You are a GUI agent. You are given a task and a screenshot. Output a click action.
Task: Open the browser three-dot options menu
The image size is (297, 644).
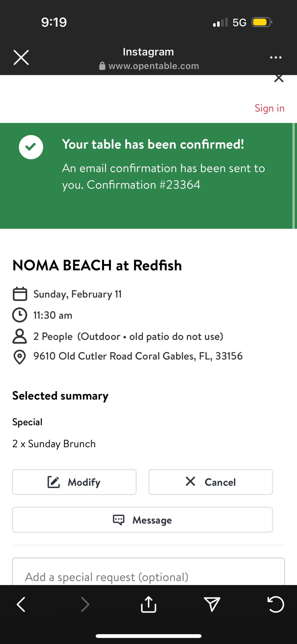[276, 57]
